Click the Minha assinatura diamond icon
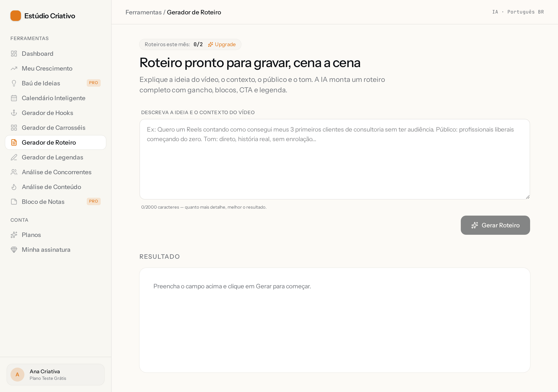Viewport: 558px width, 392px height. click(14, 250)
